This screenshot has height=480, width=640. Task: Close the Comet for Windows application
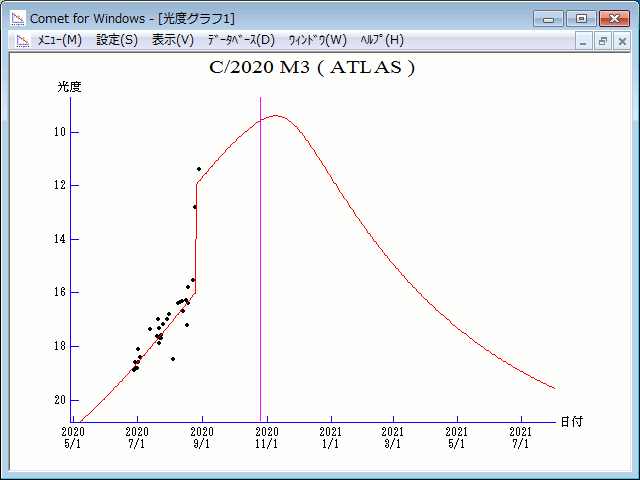614,18
